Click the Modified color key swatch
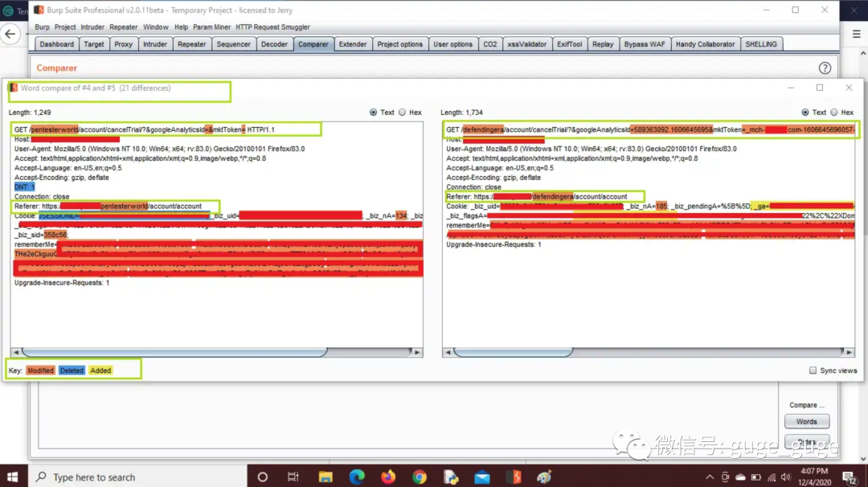This screenshot has height=487, width=868. (40, 370)
